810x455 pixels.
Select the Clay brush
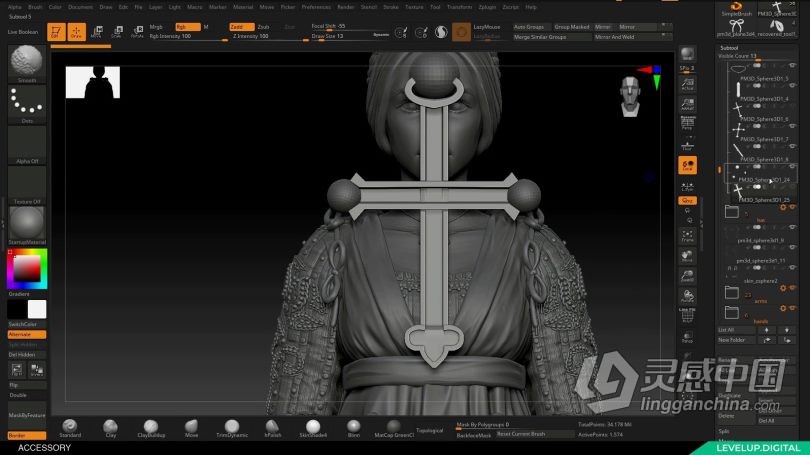(111, 428)
